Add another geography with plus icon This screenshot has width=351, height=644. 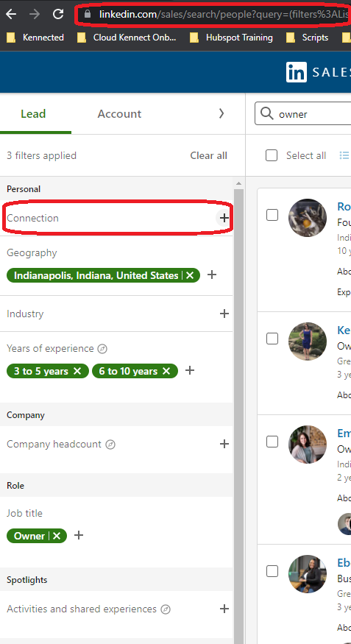tap(211, 275)
